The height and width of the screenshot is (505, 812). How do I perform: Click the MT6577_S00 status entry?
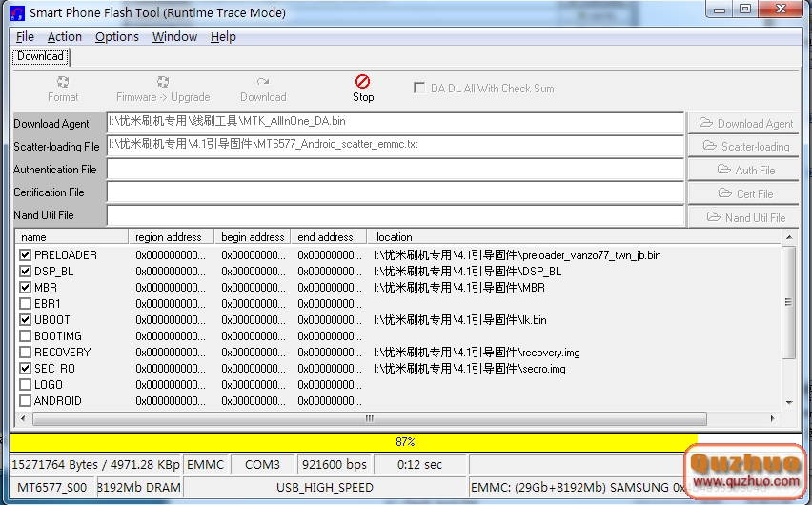[51, 488]
